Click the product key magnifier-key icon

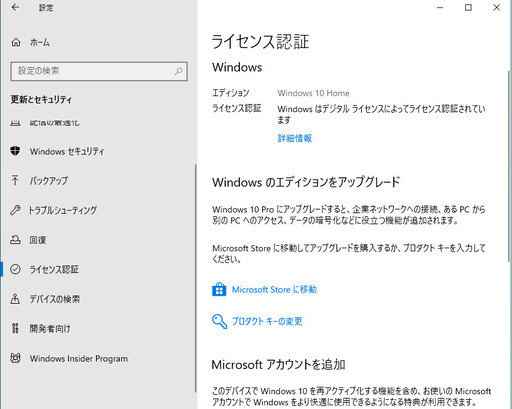click(x=219, y=321)
